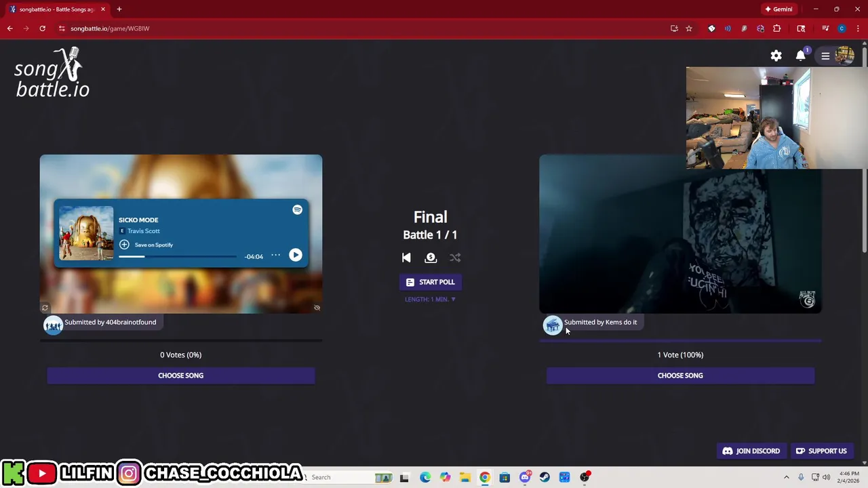Open Travis Scott artist link
868x488 pixels.
pos(144,231)
